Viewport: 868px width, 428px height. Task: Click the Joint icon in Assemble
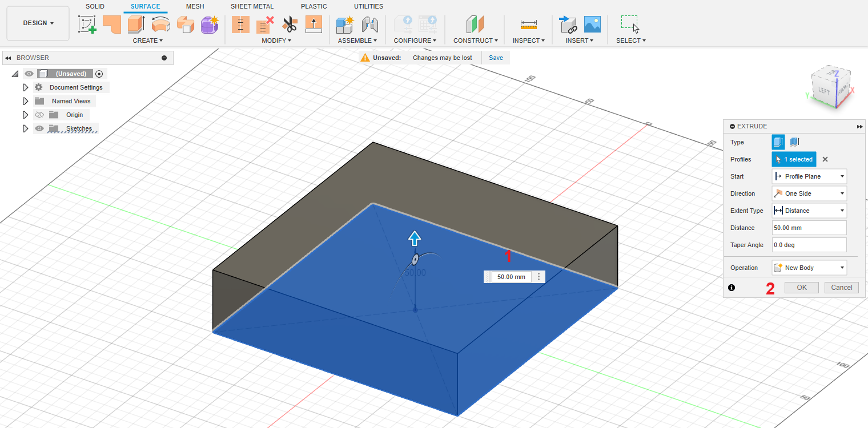pos(370,24)
